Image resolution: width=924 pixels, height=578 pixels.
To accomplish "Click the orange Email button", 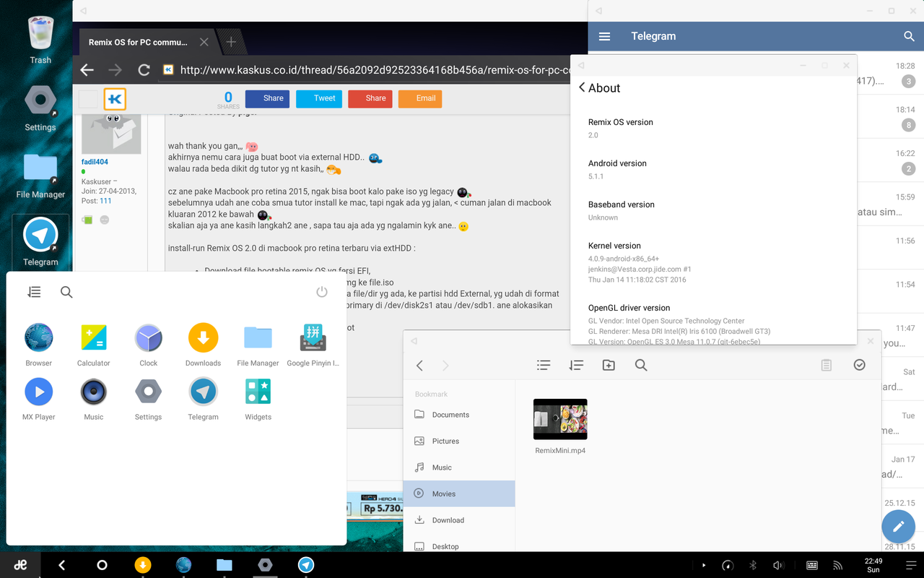I will coord(419,98).
